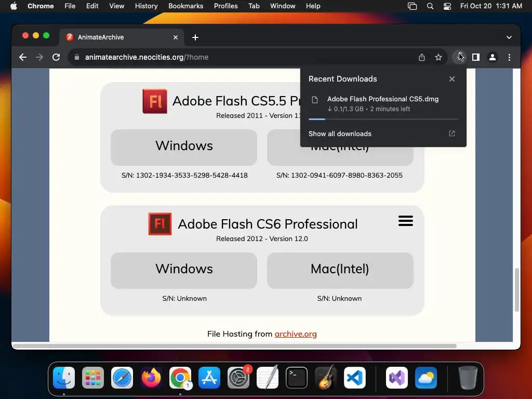Open the Window menu
The height and width of the screenshot is (399, 532).
point(283,6)
